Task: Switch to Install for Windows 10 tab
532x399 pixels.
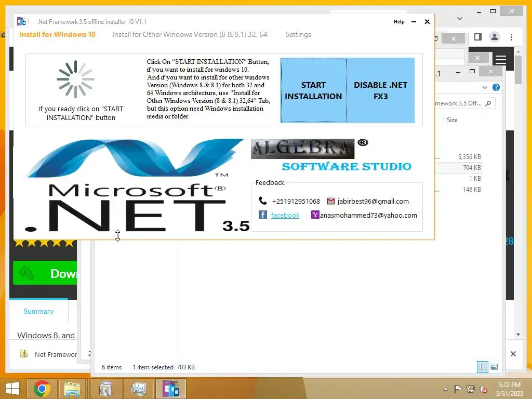Action: [57, 34]
